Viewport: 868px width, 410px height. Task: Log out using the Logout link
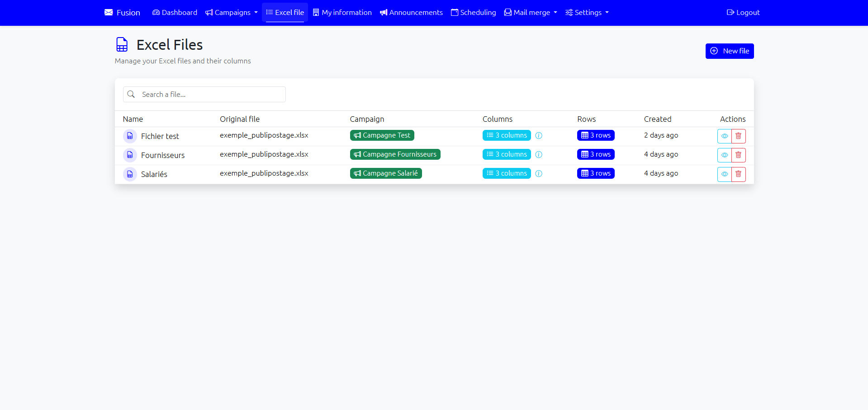[743, 13]
